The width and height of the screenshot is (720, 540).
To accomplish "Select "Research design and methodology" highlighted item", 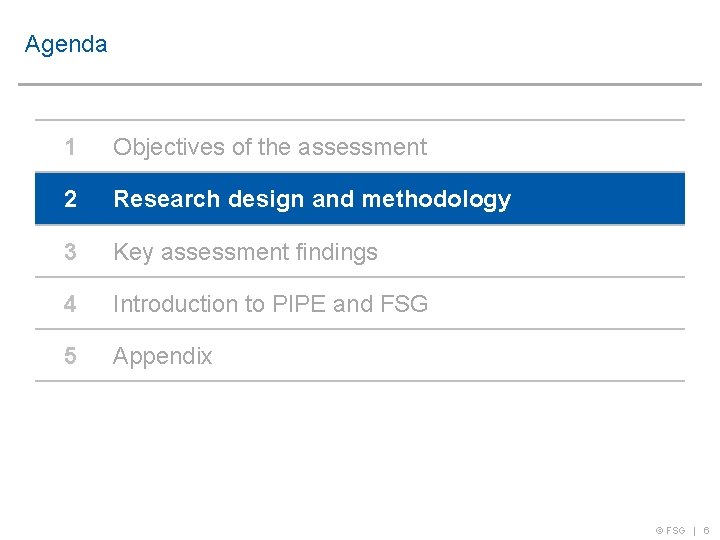I will click(312, 199).
